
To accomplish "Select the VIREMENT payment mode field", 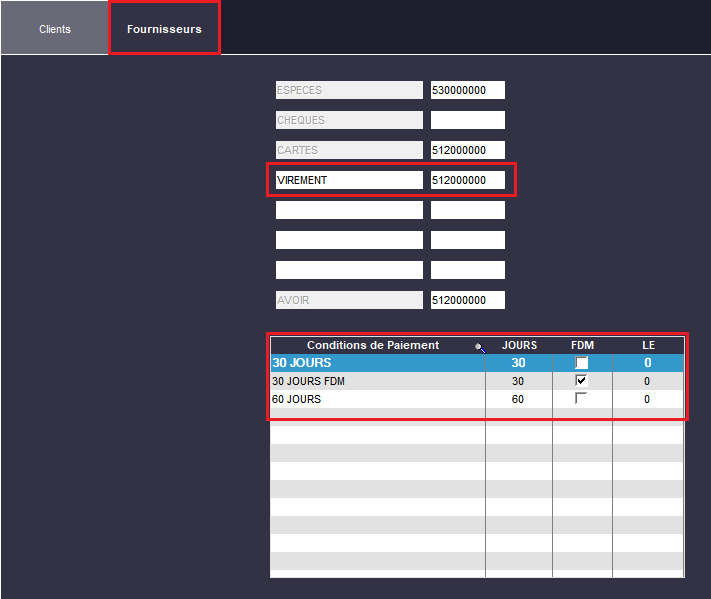I will [349, 180].
